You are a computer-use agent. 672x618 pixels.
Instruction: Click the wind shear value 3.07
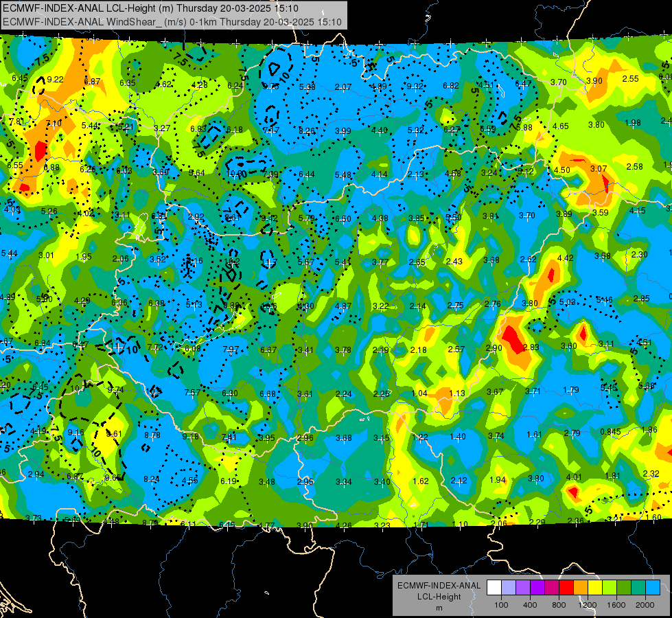(x=599, y=168)
